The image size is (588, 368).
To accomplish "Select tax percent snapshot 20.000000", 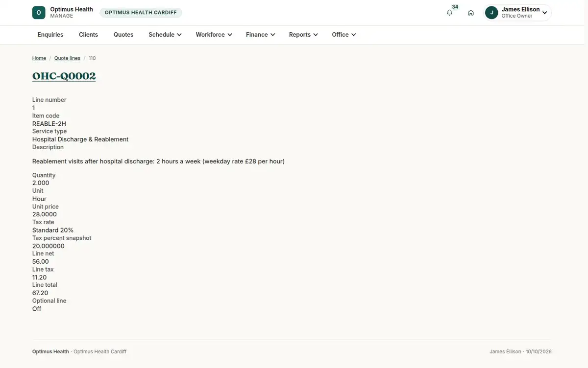I will [x=49, y=246].
